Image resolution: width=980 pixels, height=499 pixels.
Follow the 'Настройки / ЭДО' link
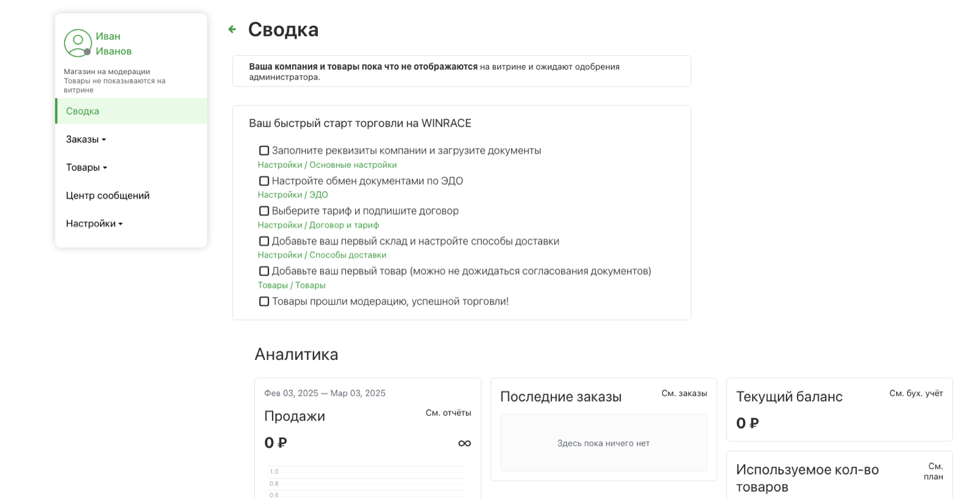click(293, 195)
